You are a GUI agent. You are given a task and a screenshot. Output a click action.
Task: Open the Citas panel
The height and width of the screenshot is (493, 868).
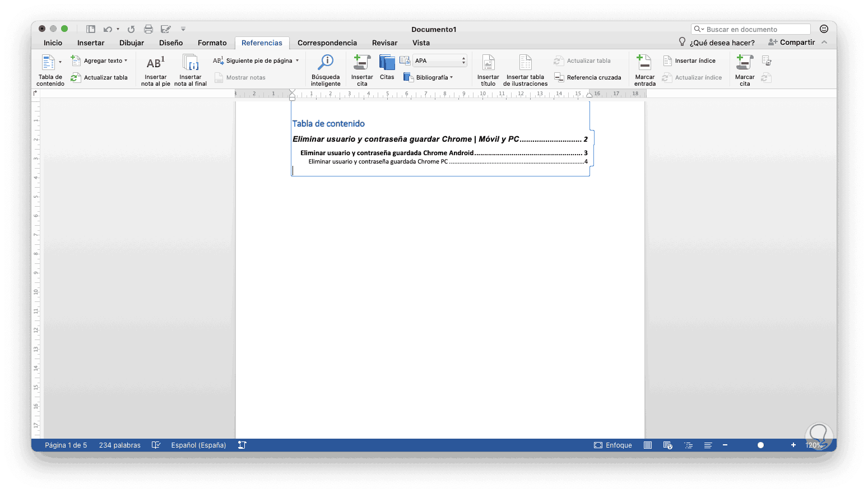[x=387, y=68]
